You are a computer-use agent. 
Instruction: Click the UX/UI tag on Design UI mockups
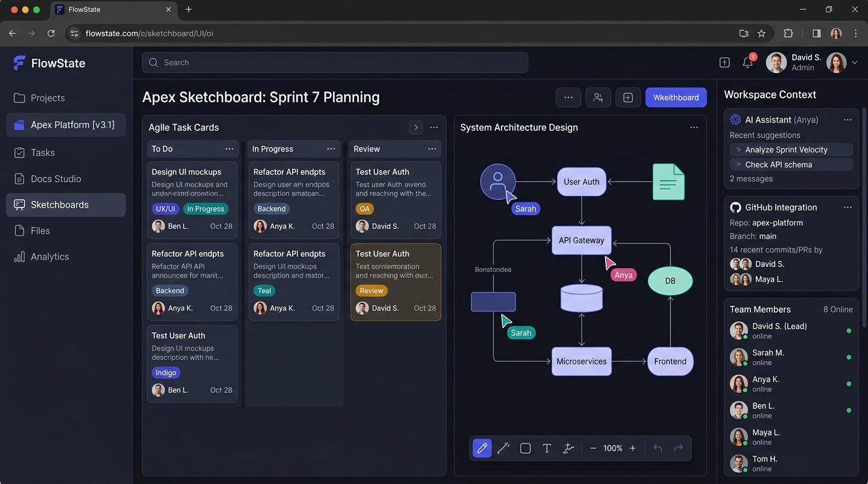pos(165,209)
